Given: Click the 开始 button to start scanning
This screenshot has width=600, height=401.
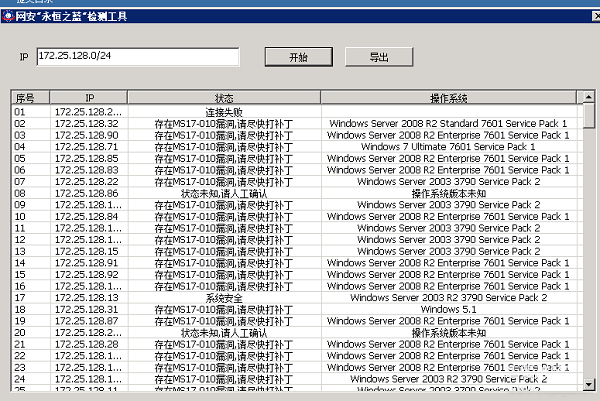Looking at the screenshot, I should (x=298, y=57).
